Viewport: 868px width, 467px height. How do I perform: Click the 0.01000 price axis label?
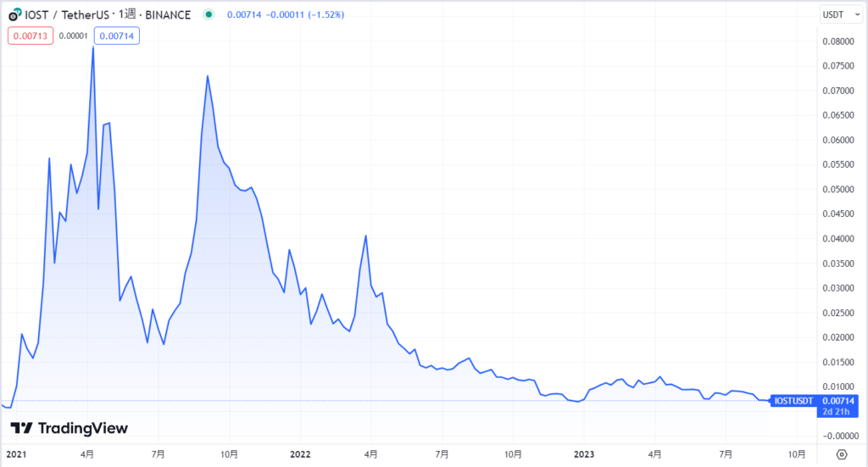click(x=837, y=386)
